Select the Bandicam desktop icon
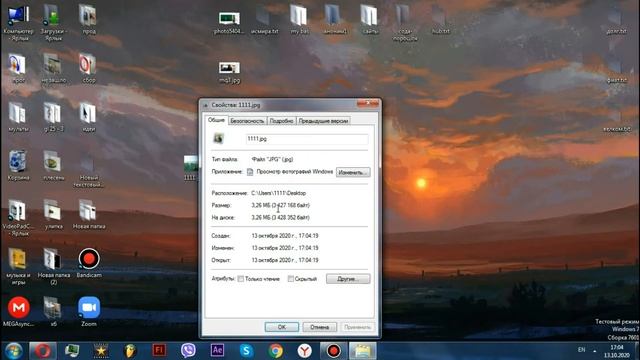640x360 pixels. click(x=89, y=259)
